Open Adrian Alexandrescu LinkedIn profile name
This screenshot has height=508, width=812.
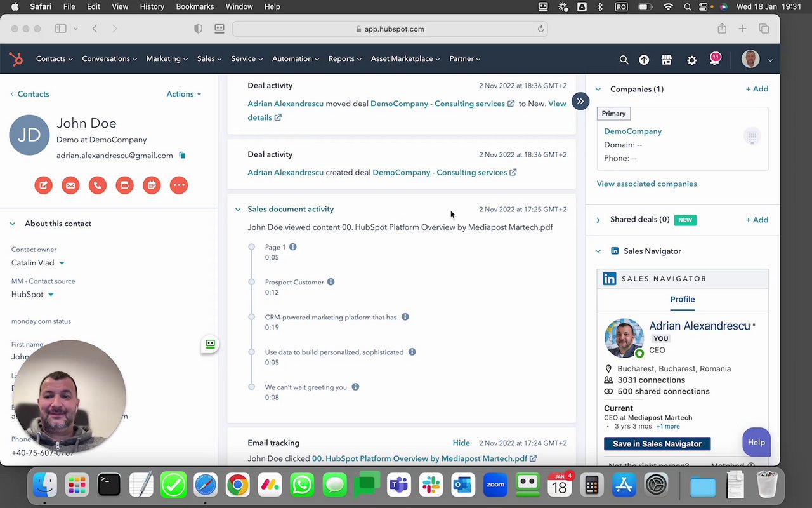(x=699, y=326)
